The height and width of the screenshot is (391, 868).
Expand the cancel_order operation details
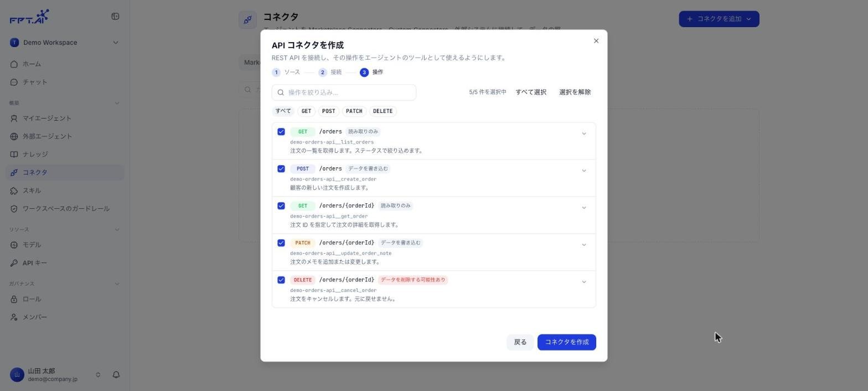coord(584,282)
